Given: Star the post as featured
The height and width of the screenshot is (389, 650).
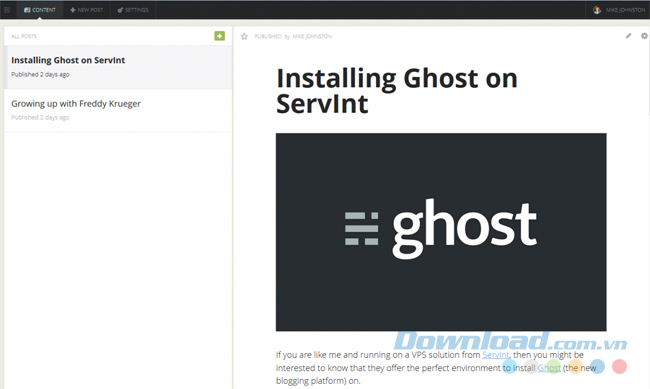Looking at the screenshot, I should point(244,36).
